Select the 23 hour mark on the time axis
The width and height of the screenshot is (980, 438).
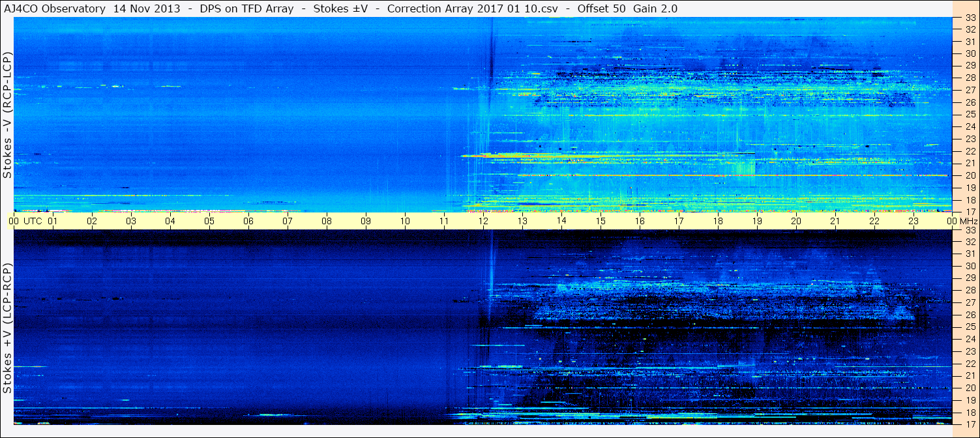[x=913, y=221]
